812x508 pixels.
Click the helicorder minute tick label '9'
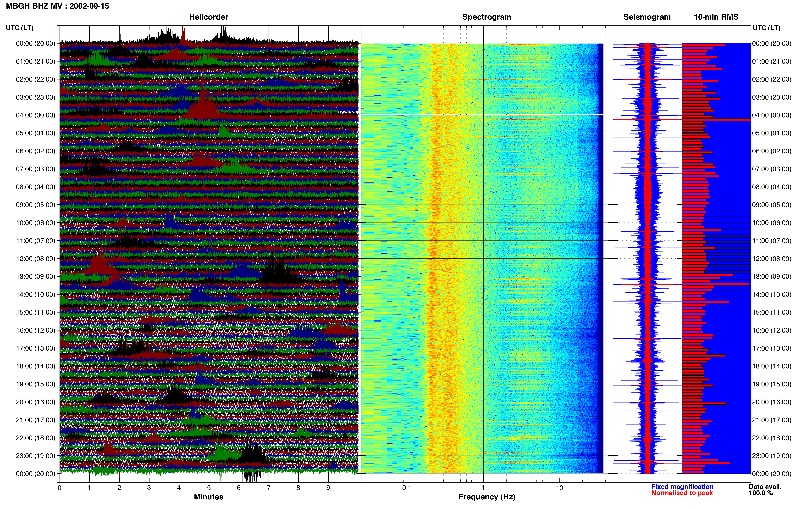click(328, 488)
